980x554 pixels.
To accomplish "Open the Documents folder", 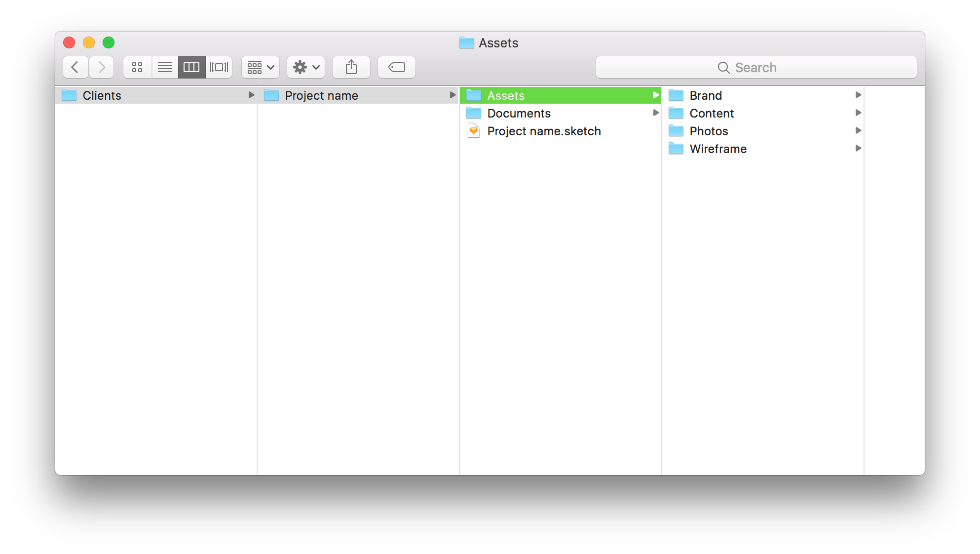I will click(x=519, y=113).
